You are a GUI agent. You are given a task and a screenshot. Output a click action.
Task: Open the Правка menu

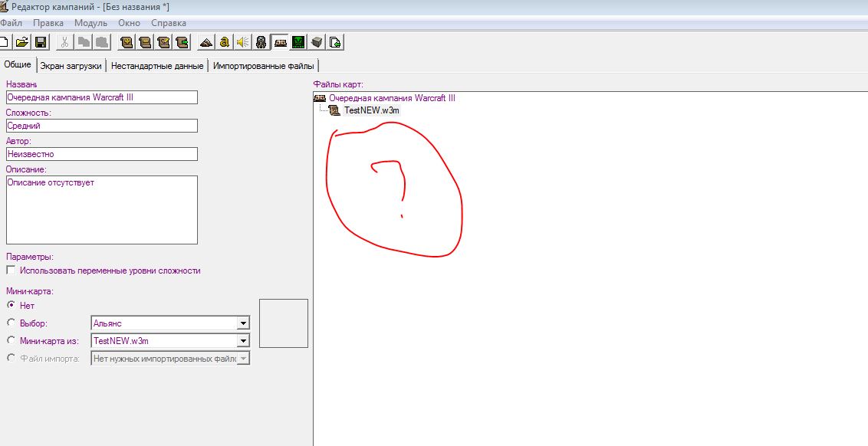[x=48, y=23]
